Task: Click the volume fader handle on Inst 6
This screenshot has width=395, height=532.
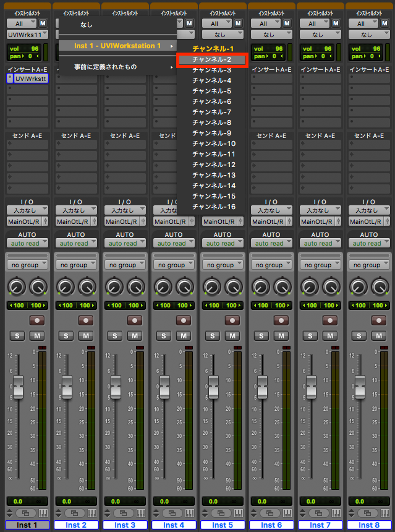Action: tap(263, 387)
